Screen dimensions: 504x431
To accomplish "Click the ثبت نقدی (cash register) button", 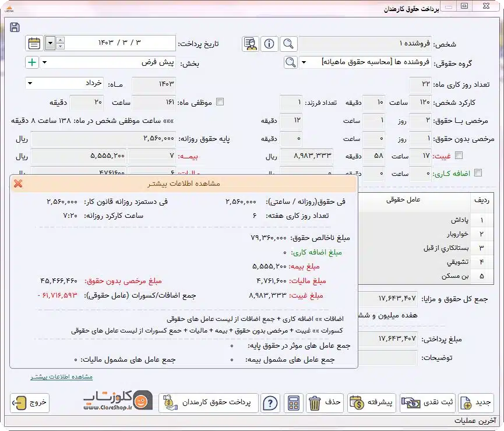I will coord(428,402).
